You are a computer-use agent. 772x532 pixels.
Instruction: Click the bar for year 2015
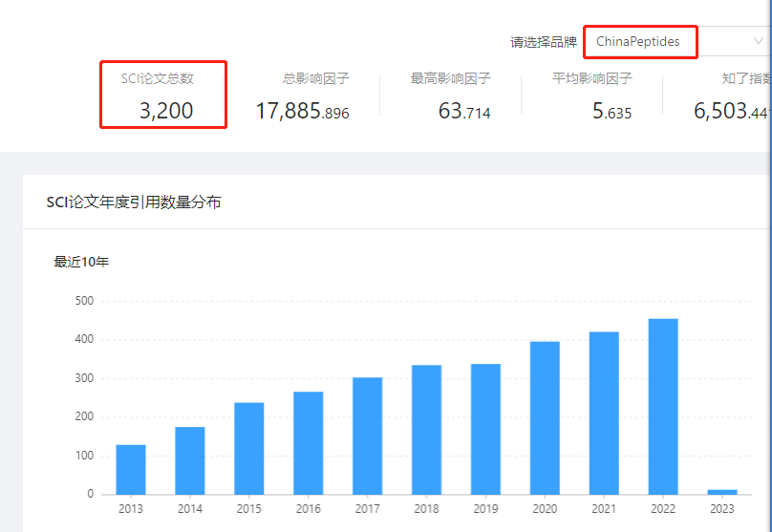249,449
